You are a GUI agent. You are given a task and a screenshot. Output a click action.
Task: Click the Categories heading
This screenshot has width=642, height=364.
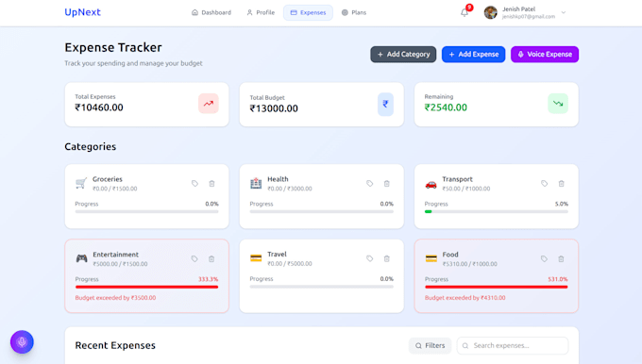pyautogui.click(x=90, y=146)
